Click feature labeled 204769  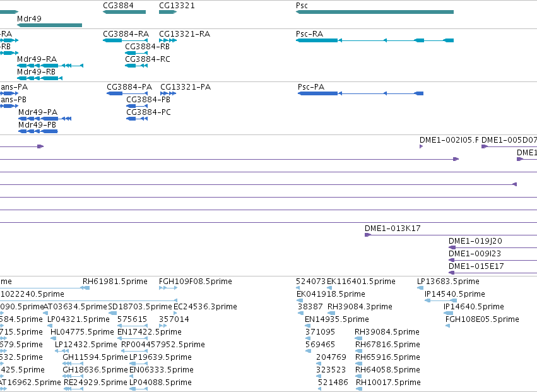(331, 358)
